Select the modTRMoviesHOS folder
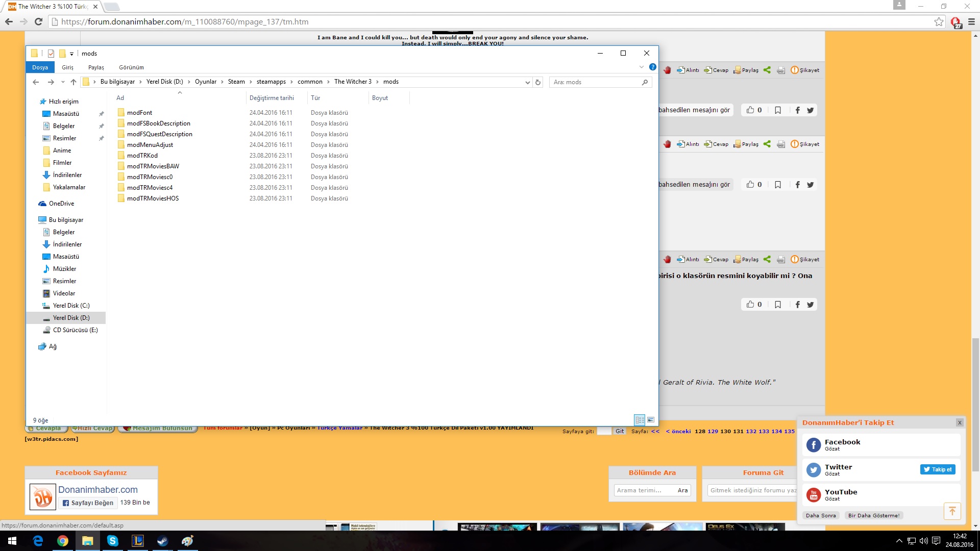 tap(153, 198)
